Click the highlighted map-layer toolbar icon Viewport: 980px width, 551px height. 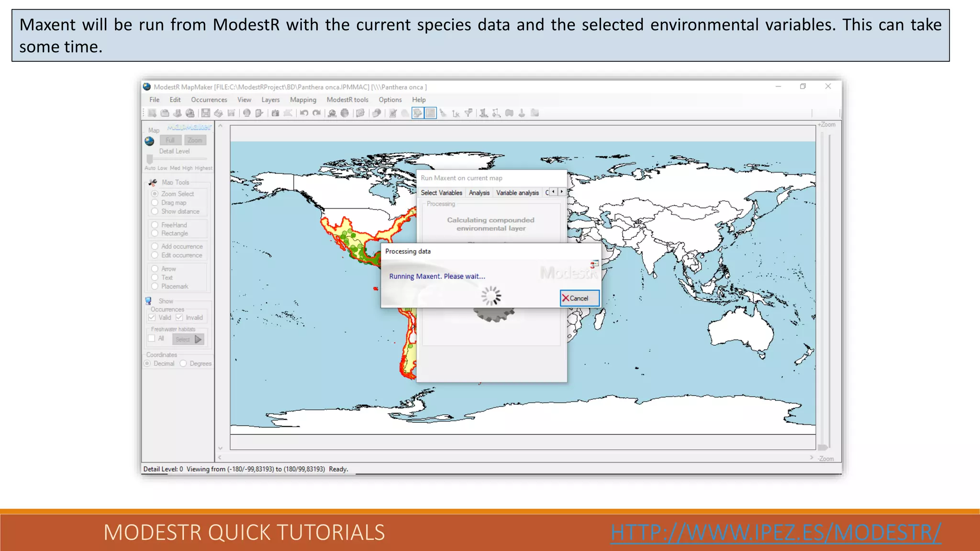pos(418,113)
